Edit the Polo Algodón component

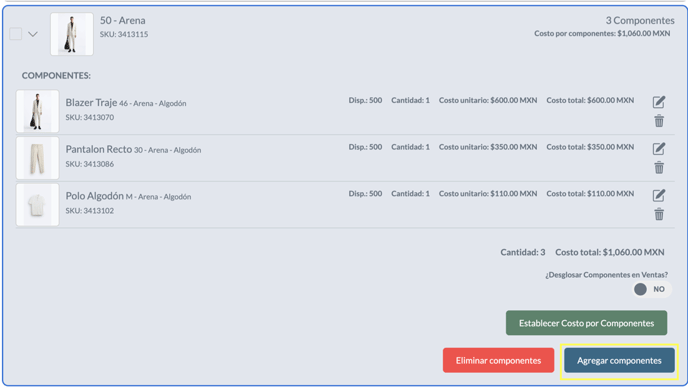pyautogui.click(x=659, y=195)
